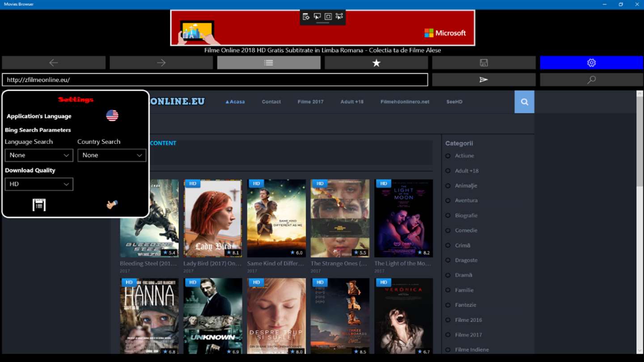Click the forward arrow navigation button

coord(161,63)
